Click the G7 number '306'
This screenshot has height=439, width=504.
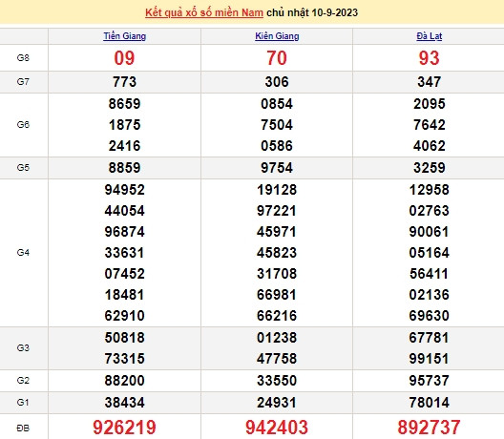click(x=277, y=82)
